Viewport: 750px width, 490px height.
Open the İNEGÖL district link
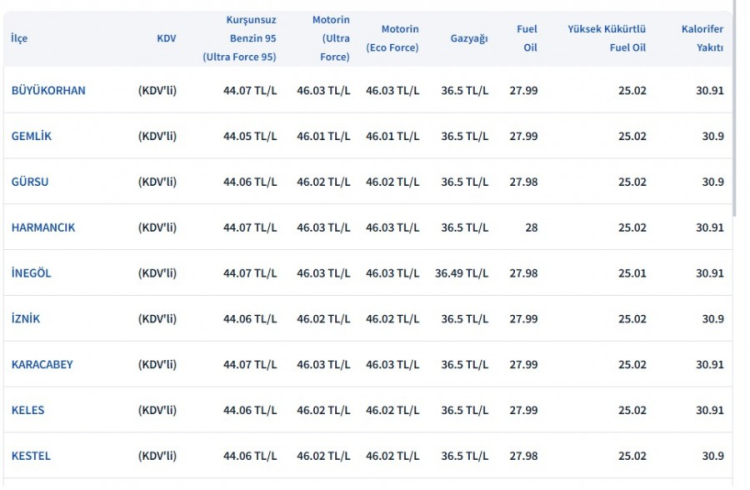pos(31,273)
